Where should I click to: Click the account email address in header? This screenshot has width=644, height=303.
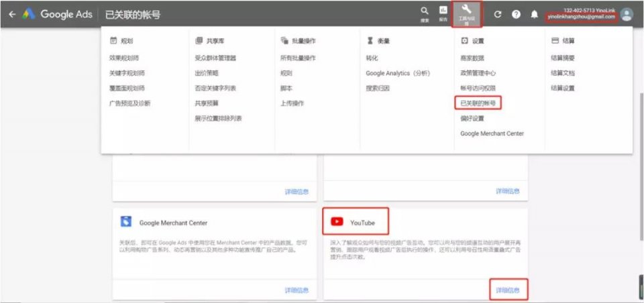(581, 17)
